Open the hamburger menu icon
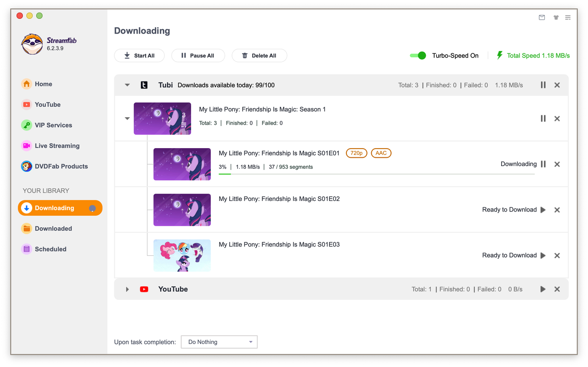Screen dimensions: 588x367 (568, 17)
